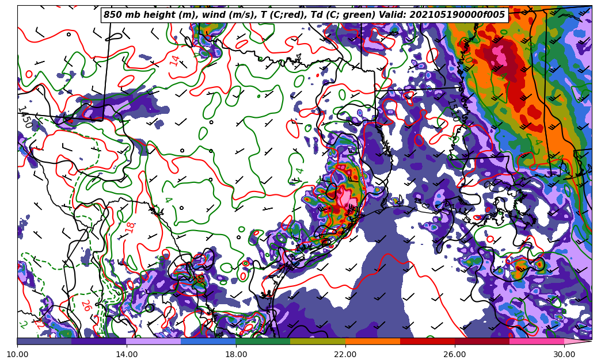Click the plot title text box
This screenshot has height=364, width=597.
coord(304,15)
